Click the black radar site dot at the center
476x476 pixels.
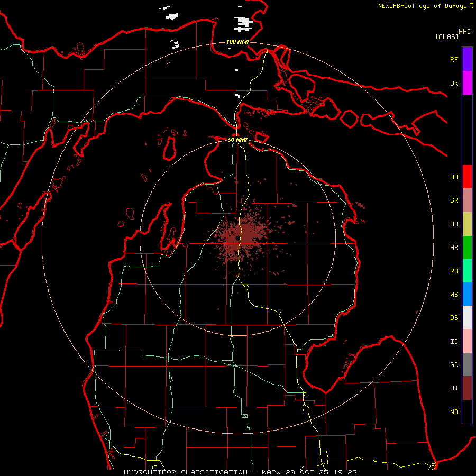pos(237,238)
